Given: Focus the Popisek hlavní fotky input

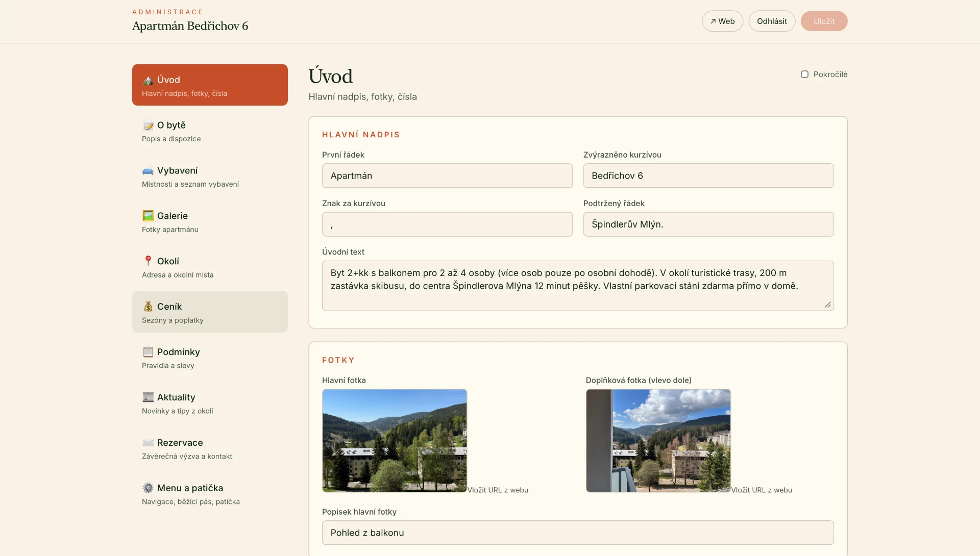Looking at the screenshot, I should tap(578, 533).
